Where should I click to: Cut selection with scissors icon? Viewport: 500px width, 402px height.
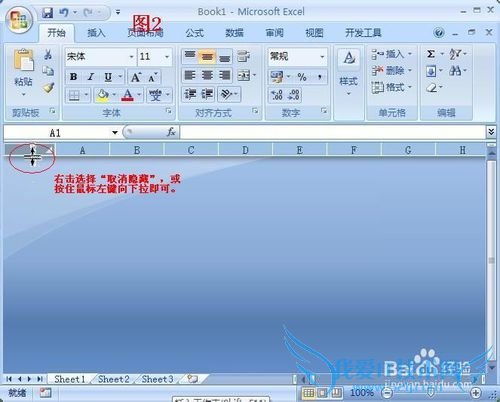click(48, 55)
